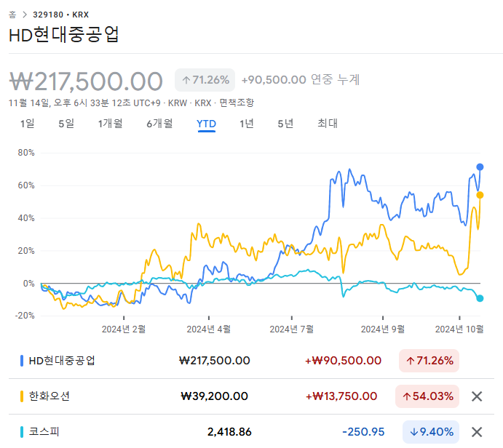This screenshot has width=503, height=448.
Task: Click the breadcrumb chevron arrow icon
Action: point(25,15)
